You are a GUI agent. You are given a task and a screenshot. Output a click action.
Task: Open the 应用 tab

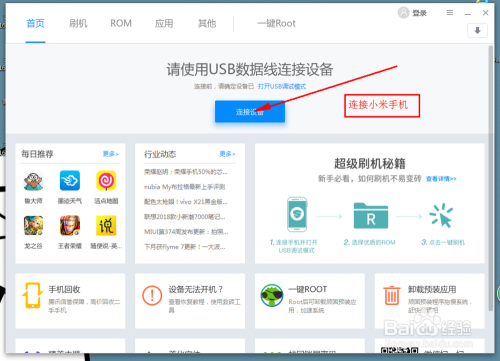tap(164, 23)
